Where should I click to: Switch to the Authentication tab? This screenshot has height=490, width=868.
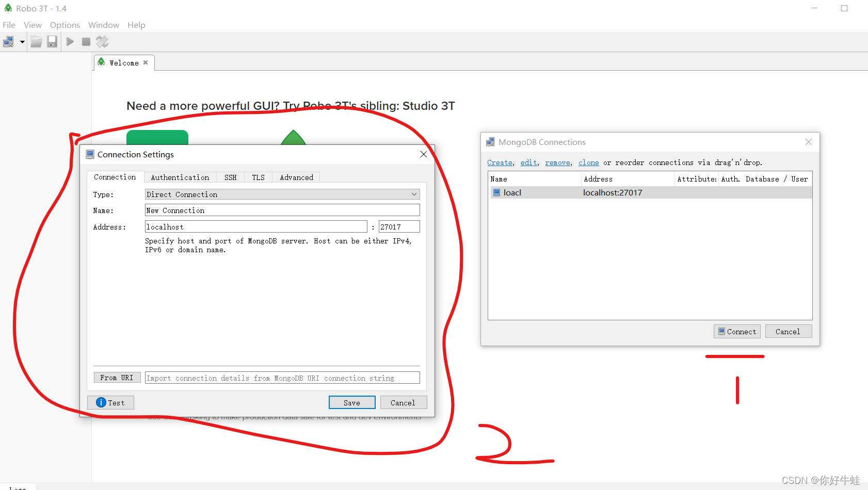click(180, 177)
